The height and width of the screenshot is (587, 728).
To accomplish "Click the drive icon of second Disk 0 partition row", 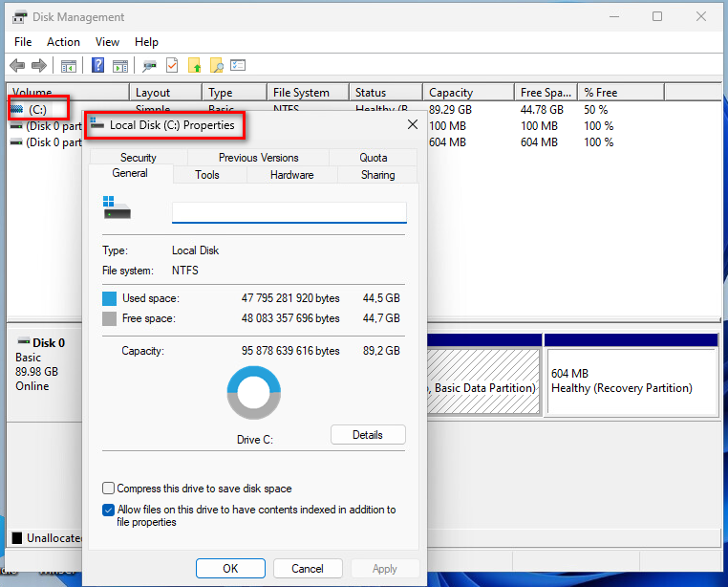I will coord(16,142).
